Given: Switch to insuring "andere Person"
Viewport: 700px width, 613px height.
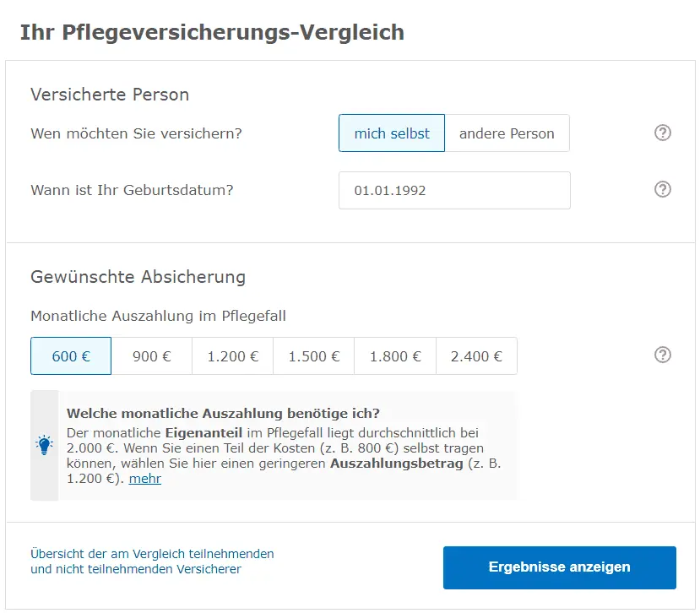Looking at the screenshot, I should (x=507, y=133).
